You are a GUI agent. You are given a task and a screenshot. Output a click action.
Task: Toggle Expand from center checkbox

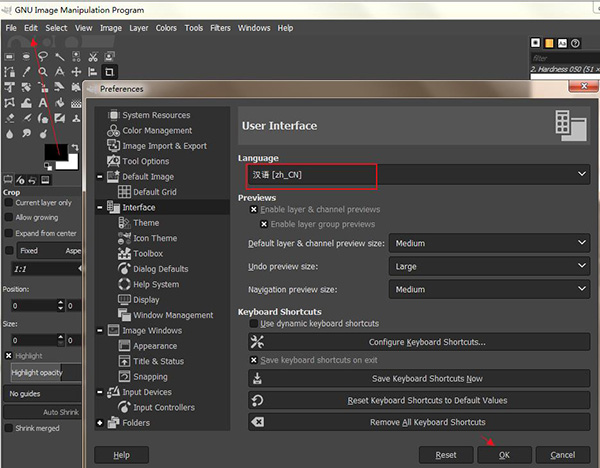pyautogui.click(x=8, y=233)
